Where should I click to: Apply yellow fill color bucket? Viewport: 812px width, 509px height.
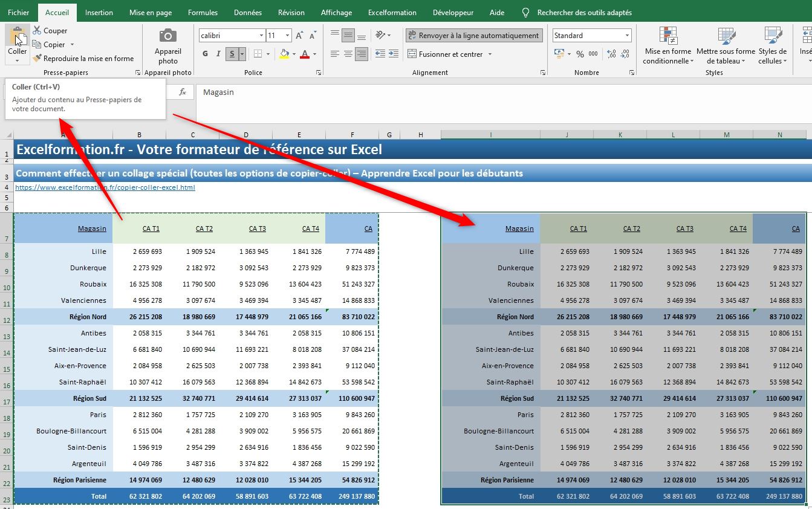tap(284, 54)
